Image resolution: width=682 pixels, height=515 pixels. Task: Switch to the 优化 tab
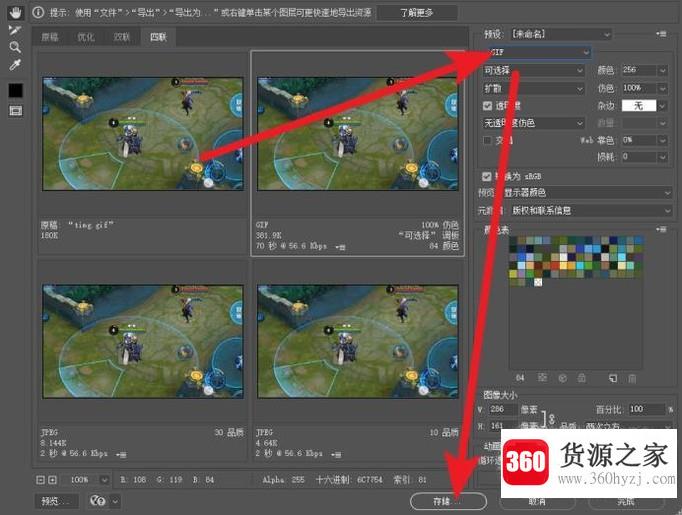pyautogui.click(x=86, y=37)
